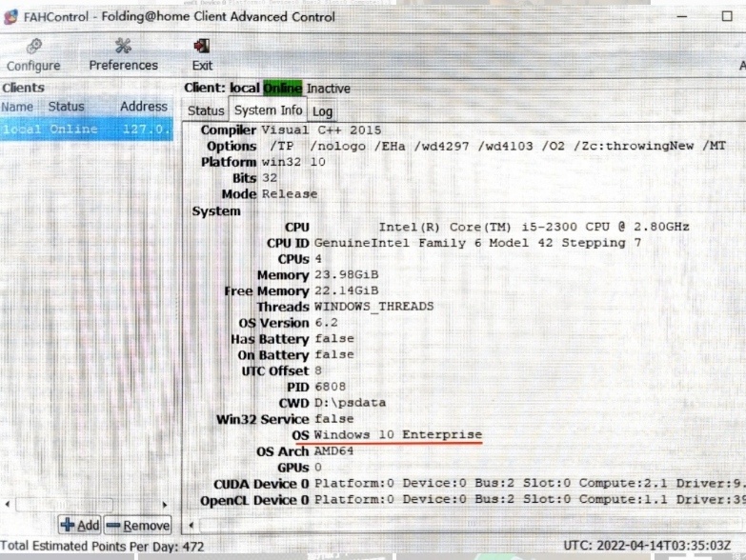Screen dimensions: 746x560
Task: Sort clients by Address column header
Action: [x=144, y=107]
